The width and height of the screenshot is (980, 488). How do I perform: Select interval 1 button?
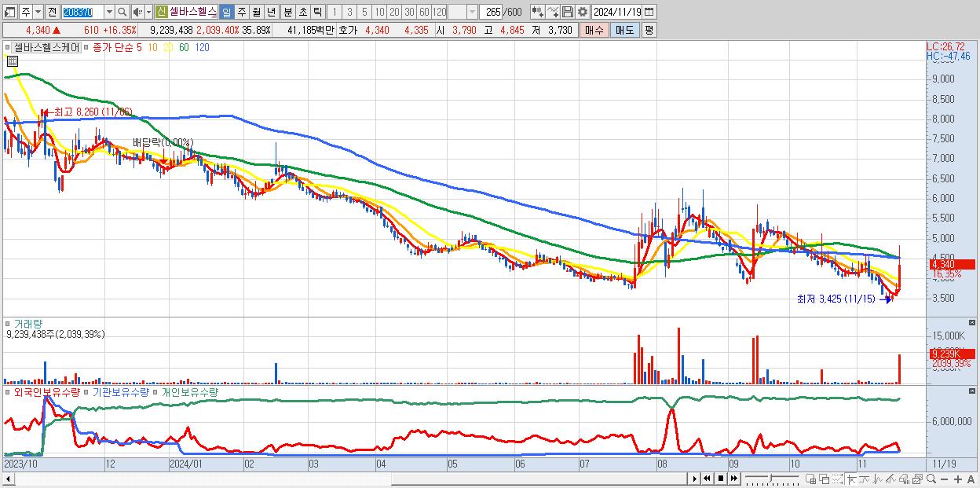coord(334,12)
